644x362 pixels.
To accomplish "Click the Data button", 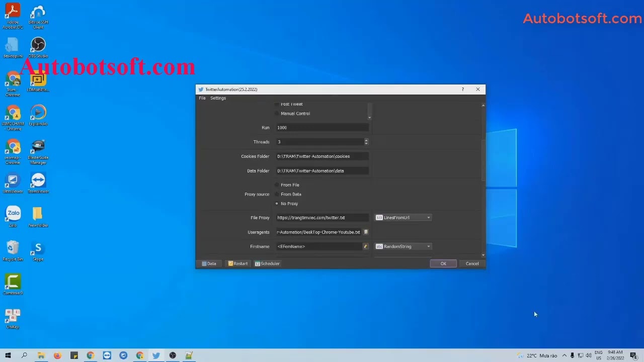I will coord(209,263).
